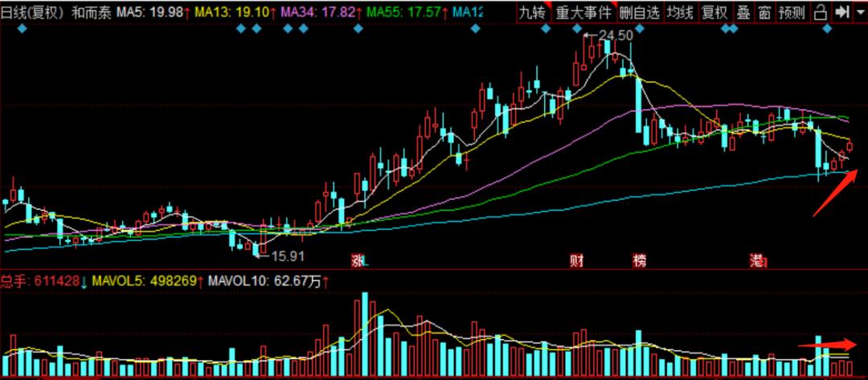The height and width of the screenshot is (380, 868).
Task: Click the high price label 24.50
Action: tap(616, 35)
